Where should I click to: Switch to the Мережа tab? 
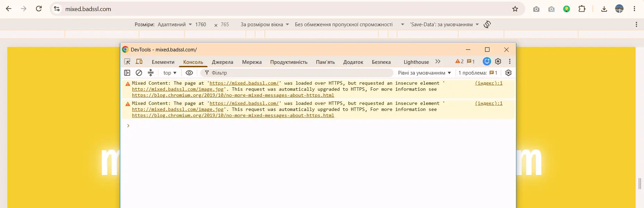click(252, 62)
